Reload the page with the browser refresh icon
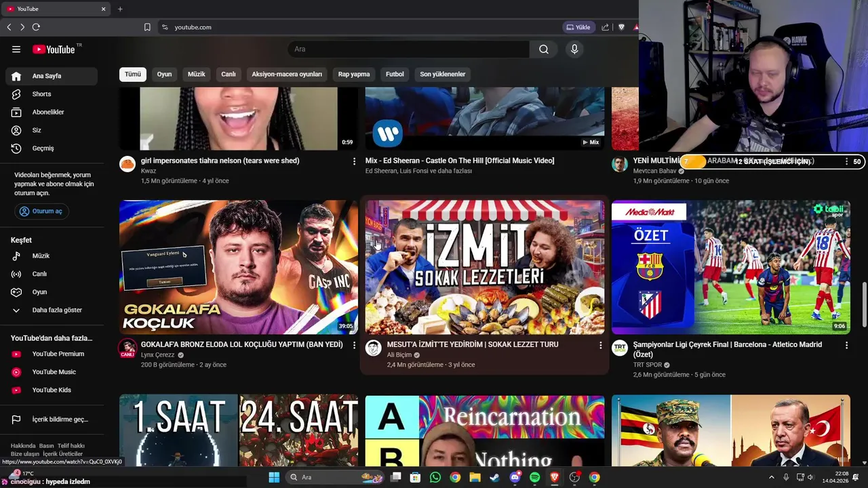This screenshot has height=488, width=868. [36, 27]
